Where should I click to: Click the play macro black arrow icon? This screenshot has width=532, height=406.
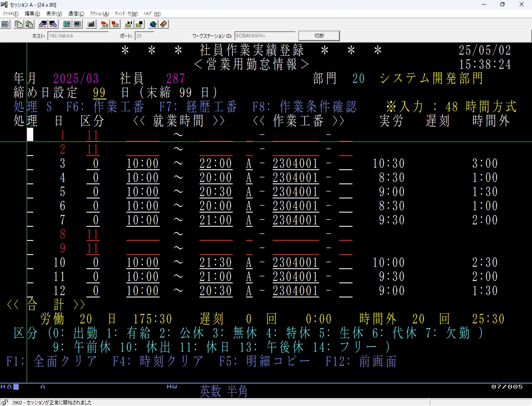(x=128, y=24)
